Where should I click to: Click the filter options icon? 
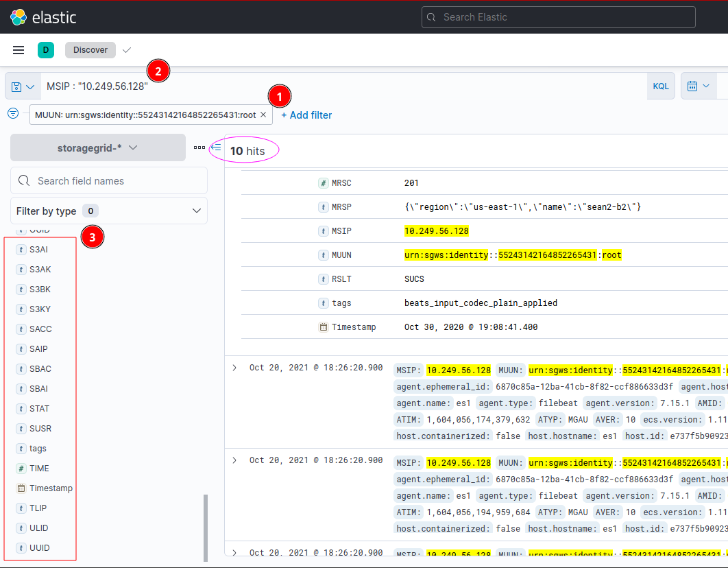tap(13, 113)
